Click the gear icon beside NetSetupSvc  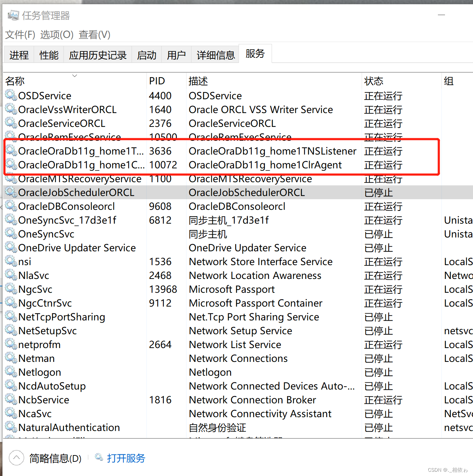[x=11, y=330]
